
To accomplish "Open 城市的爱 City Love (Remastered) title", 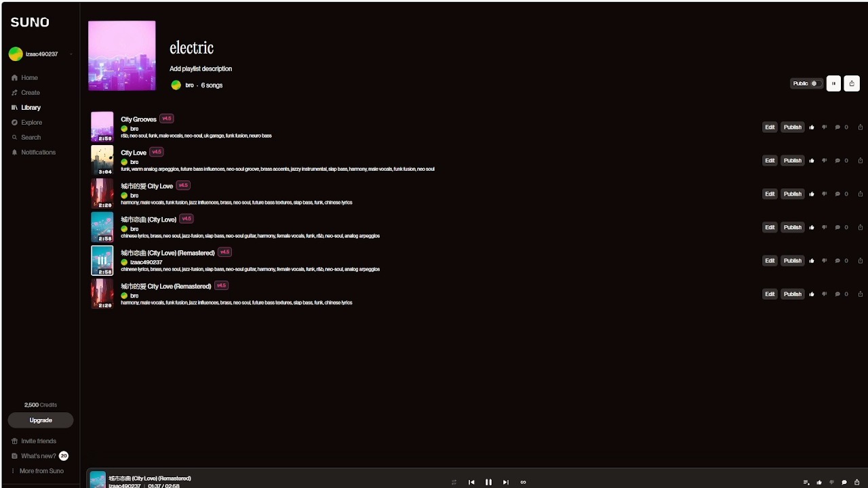I will pos(166,286).
